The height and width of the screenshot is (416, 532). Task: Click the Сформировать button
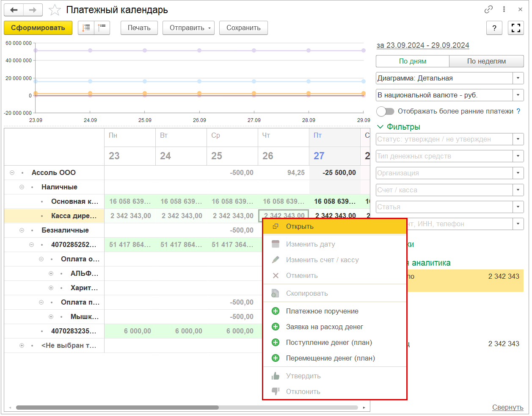[x=38, y=28]
